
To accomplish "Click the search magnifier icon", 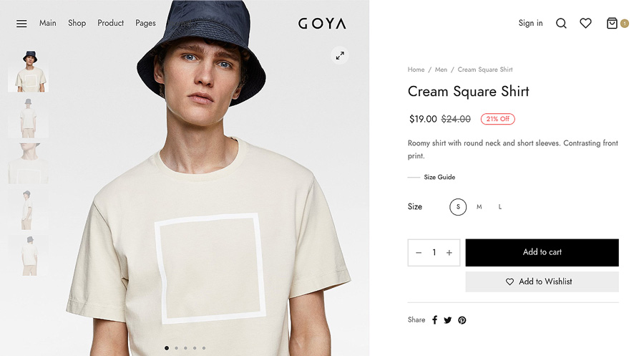I will pos(561,24).
